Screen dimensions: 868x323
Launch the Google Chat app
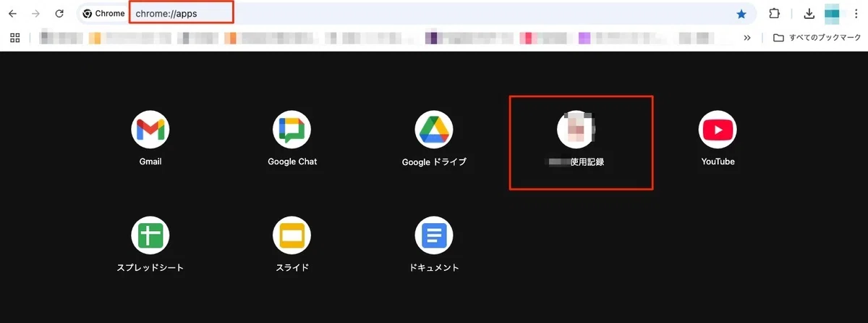point(292,130)
